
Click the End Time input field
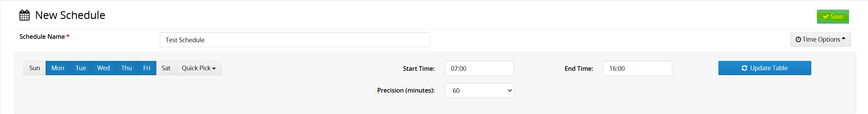coord(638,68)
